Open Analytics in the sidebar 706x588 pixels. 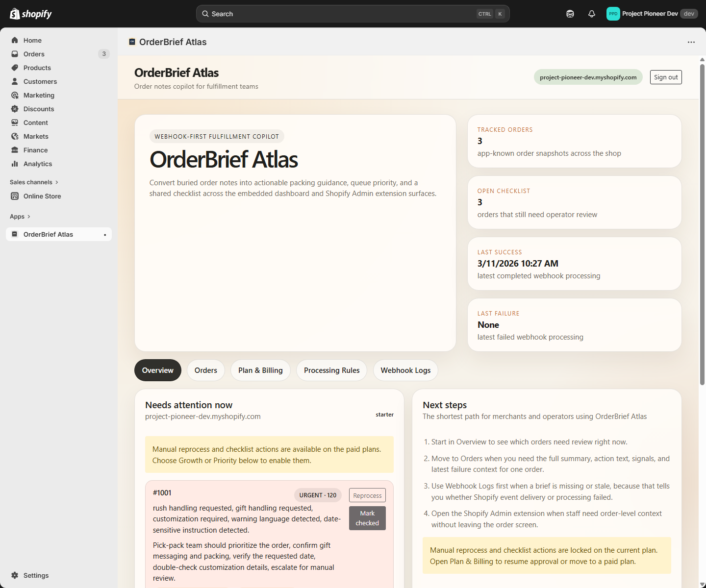click(59, 164)
